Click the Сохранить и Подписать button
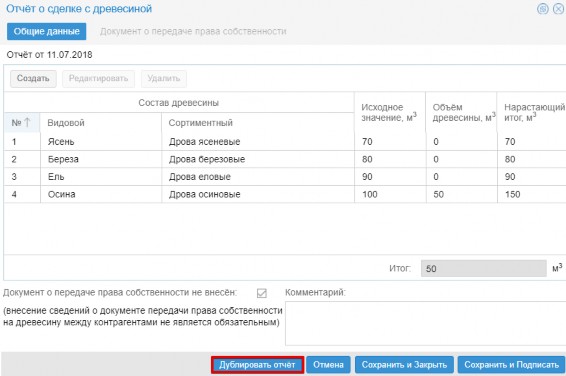 pyautogui.click(x=511, y=365)
